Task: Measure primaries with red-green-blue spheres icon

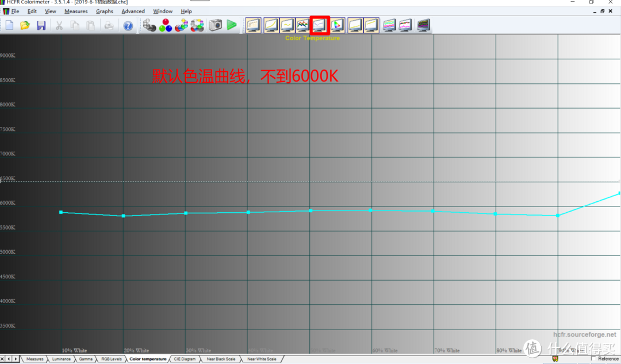Action: coord(166,25)
